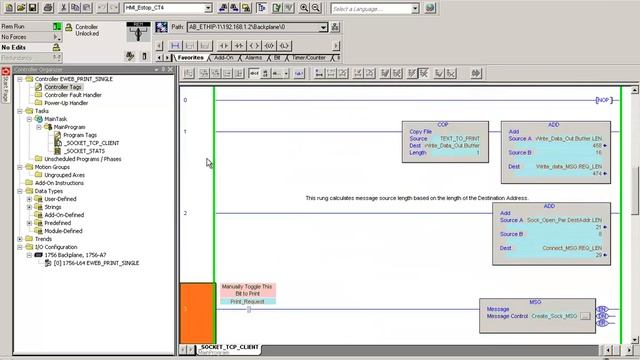This screenshot has height=360, width=640.
Task: Insert Output Energize (OTE) coil
Action: pyautogui.click(x=254, y=46)
